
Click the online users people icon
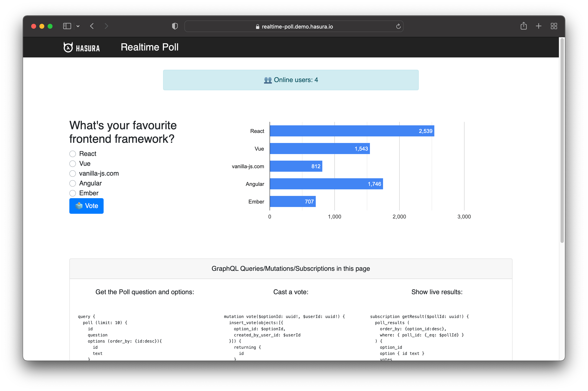click(x=268, y=80)
